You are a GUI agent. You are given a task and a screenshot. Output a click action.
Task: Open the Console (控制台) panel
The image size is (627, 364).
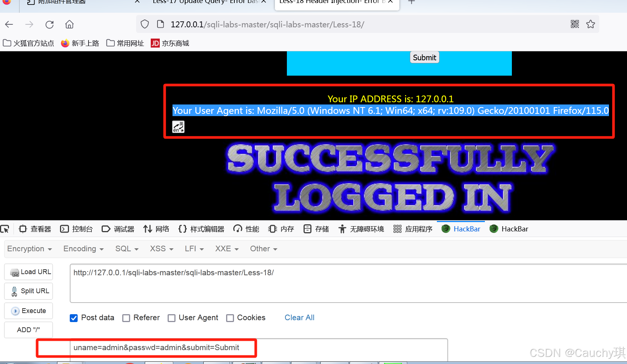tap(76, 229)
